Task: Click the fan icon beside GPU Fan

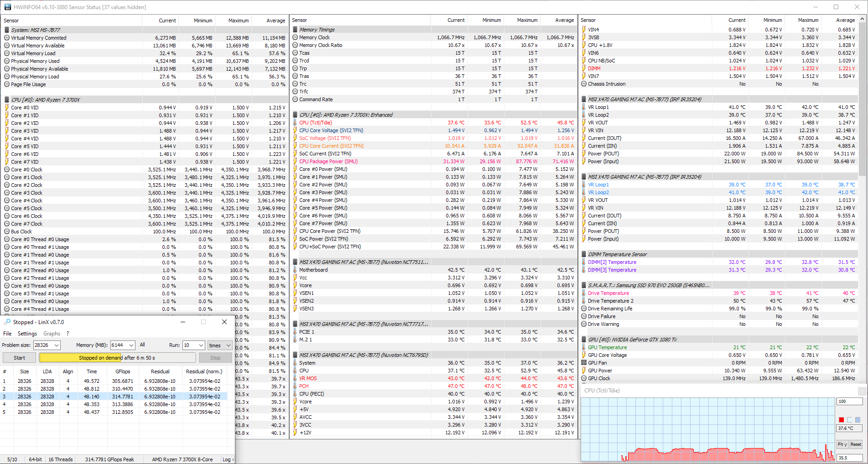Action: pyautogui.click(x=584, y=363)
